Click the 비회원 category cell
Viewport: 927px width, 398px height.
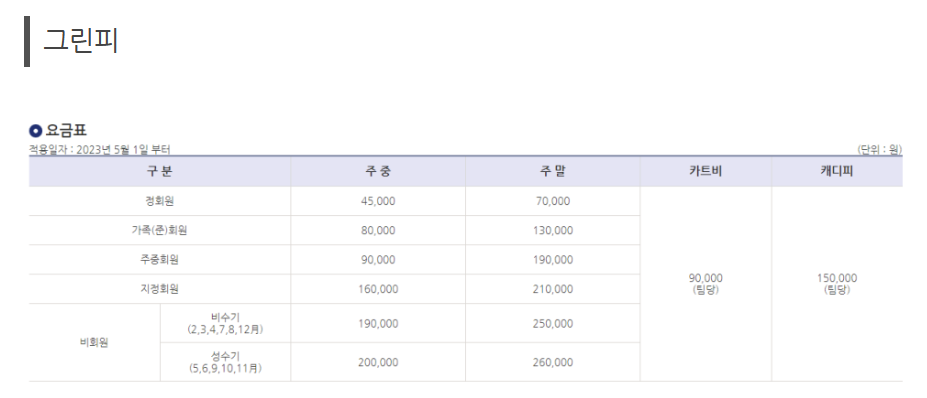tap(94, 343)
